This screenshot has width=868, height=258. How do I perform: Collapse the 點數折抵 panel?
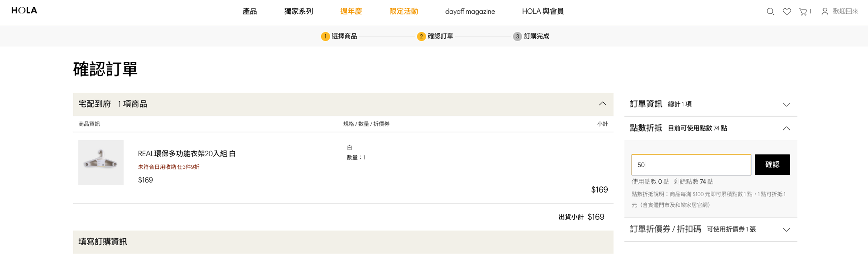pyautogui.click(x=786, y=129)
